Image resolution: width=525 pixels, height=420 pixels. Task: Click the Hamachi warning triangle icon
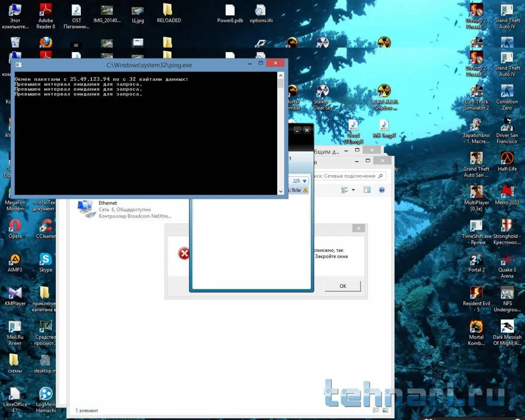(305, 191)
